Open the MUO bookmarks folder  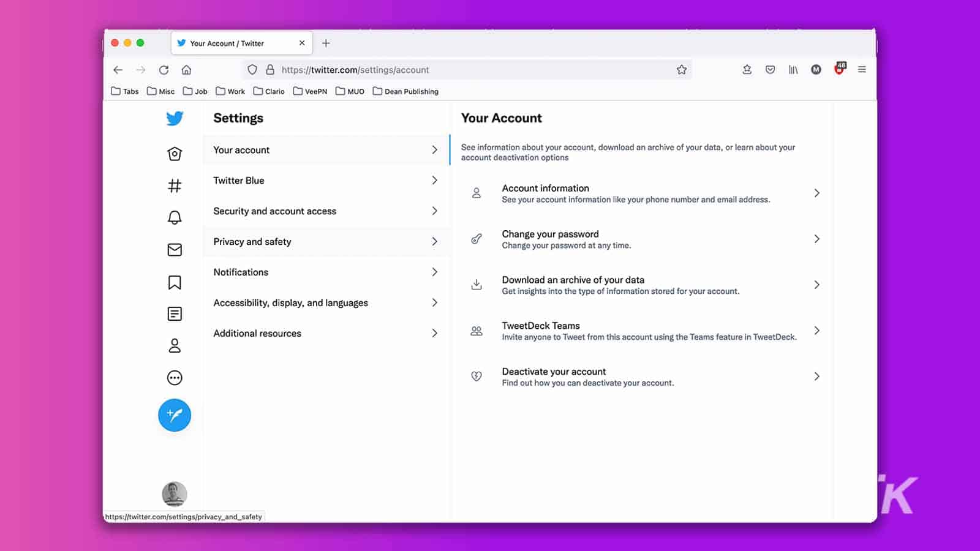(x=350, y=91)
